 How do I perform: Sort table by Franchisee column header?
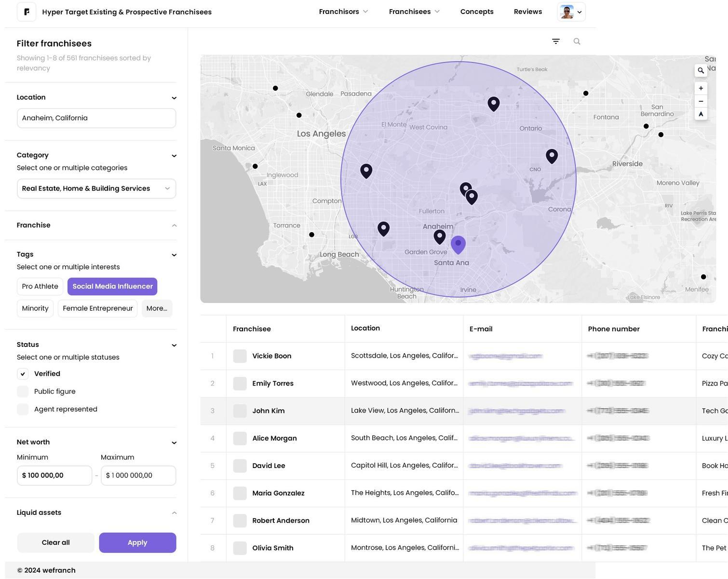[252, 329]
